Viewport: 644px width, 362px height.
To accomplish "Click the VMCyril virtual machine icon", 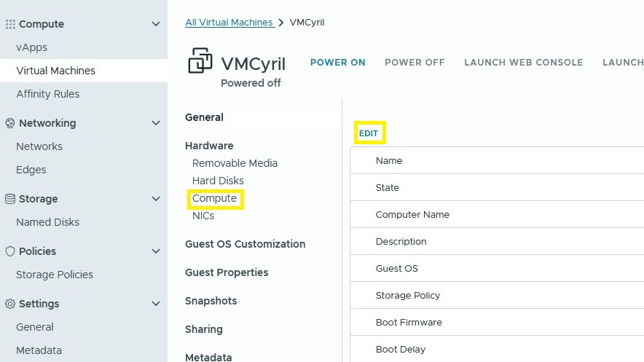I will click(200, 61).
